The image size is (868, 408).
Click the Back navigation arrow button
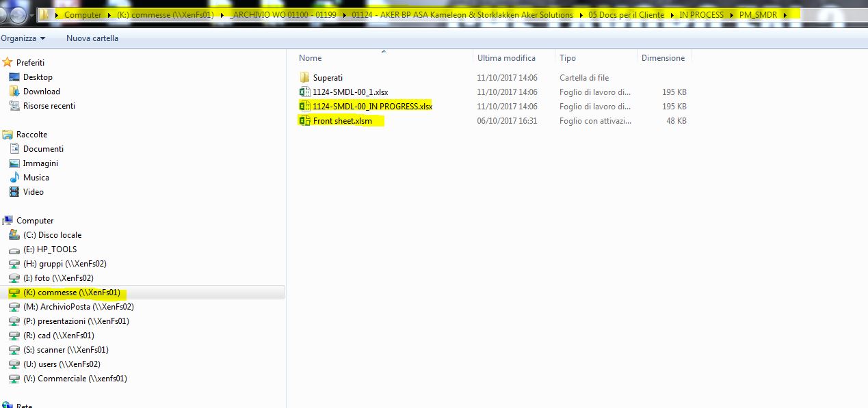pyautogui.click(x=2, y=15)
